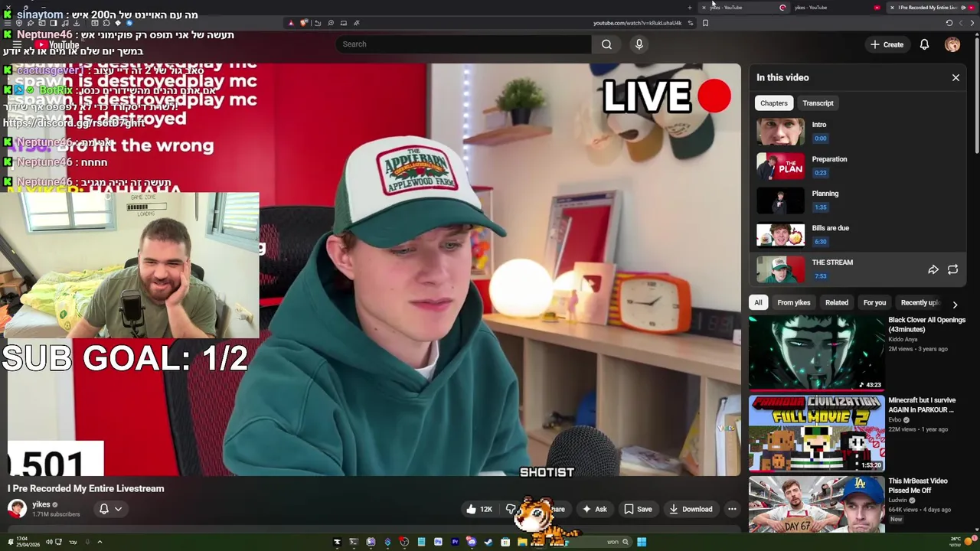Show more filter chips with right arrow
980x551 pixels.
[955, 304]
